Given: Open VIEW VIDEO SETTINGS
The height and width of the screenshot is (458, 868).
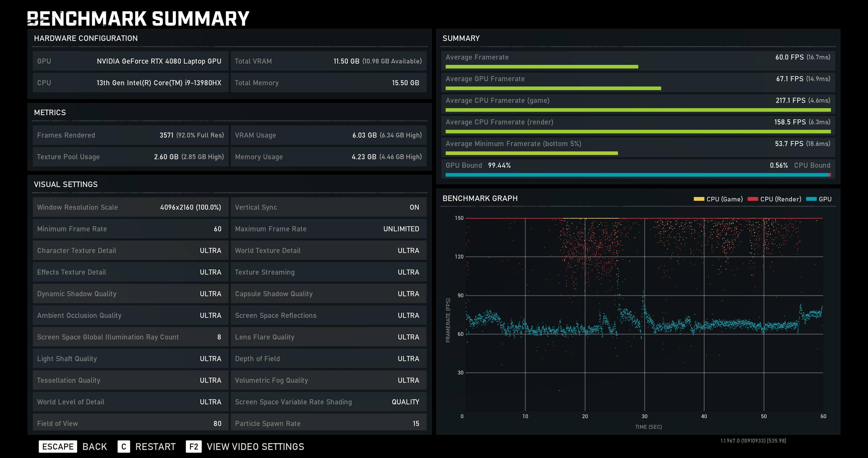Looking at the screenshot, I should (x=255, y=446).
